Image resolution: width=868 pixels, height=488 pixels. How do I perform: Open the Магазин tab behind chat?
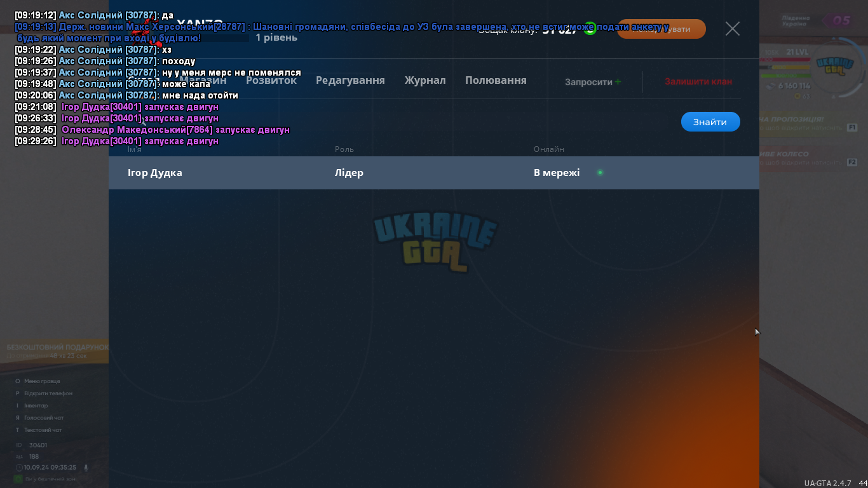[203, 80]
